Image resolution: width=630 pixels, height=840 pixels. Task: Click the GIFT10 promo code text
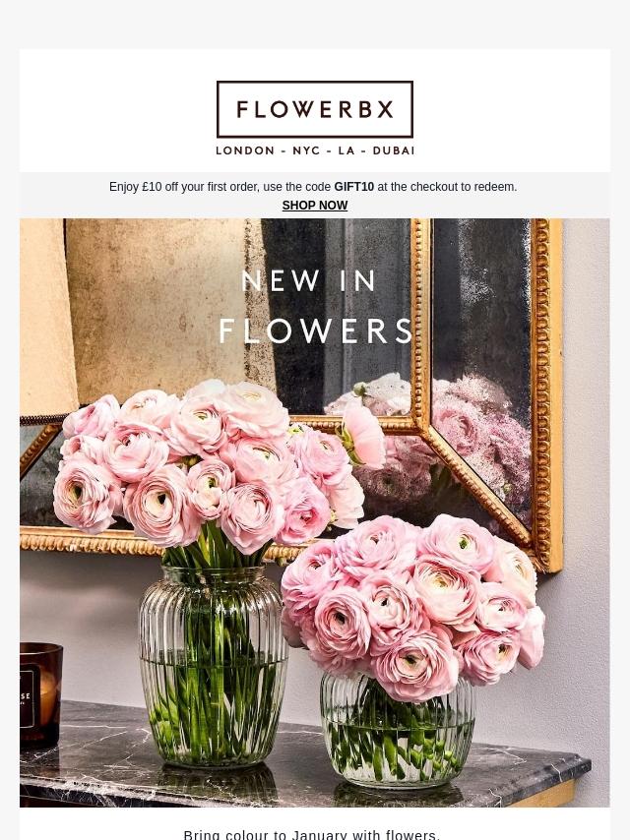[353, 187]
